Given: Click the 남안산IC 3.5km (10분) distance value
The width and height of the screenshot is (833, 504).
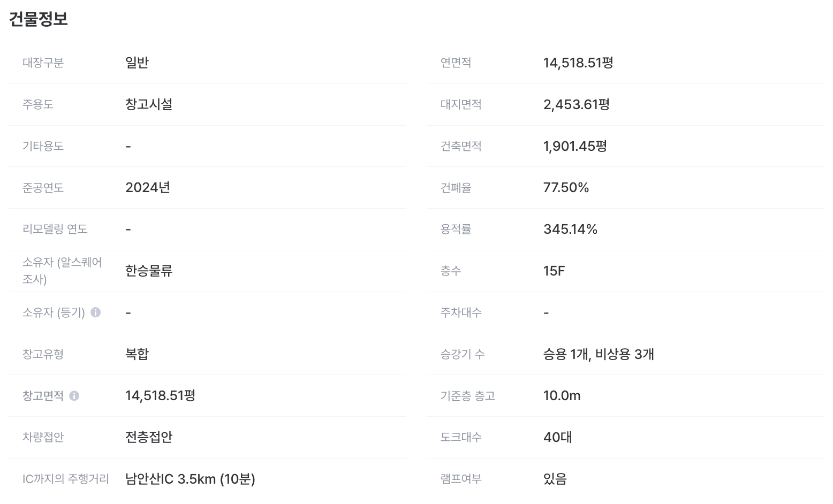Looking at the screenshot, I should coord(190,479).
